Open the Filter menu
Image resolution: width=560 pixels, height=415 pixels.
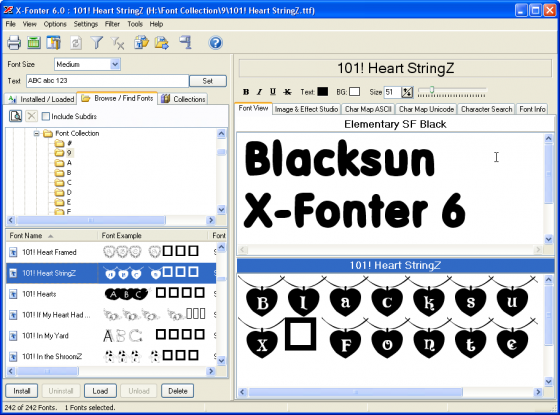tap(112, 24)
